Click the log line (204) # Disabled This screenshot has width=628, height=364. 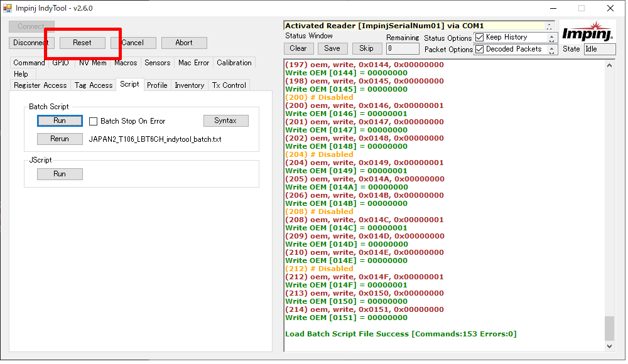(x=319, y=155)
